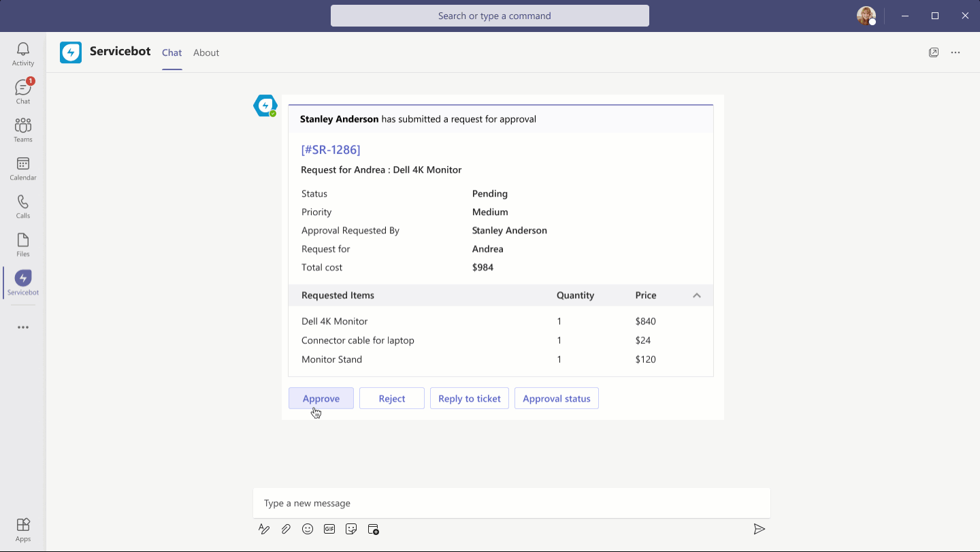Screen dimensions: 980x552
Task: Click Request for Andrea : Dell 4K Monitor
Action: pos(381,169)
